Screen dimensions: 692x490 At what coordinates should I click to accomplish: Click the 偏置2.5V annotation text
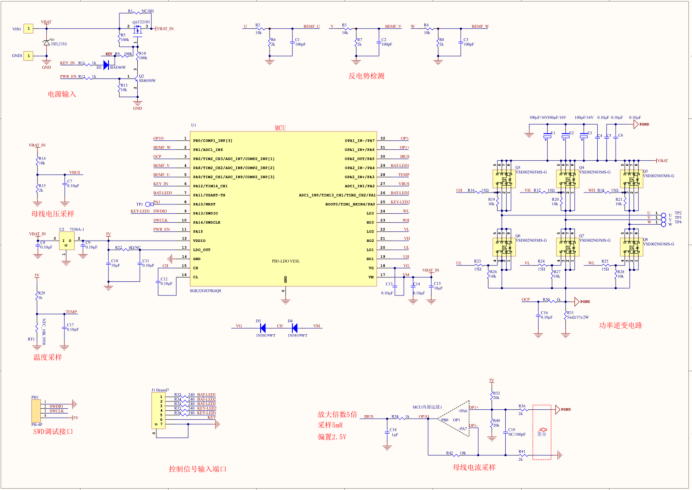(332, 437)
